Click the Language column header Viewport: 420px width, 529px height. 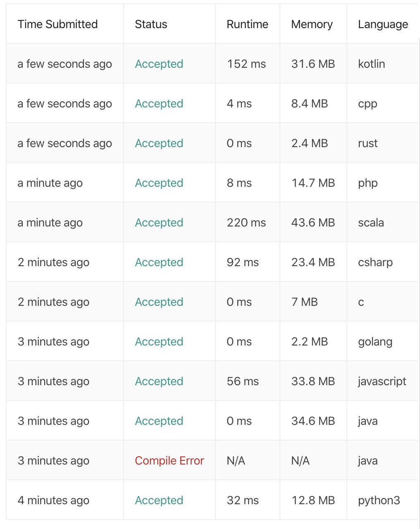tap(383, 24)
